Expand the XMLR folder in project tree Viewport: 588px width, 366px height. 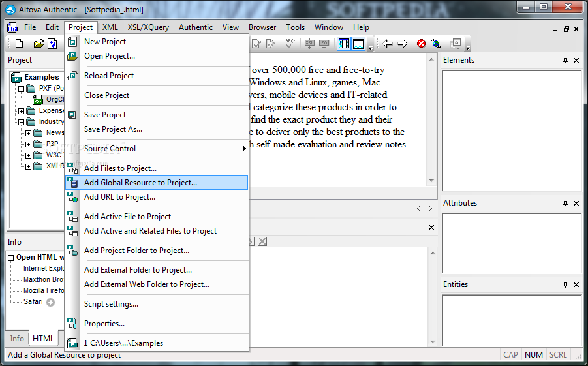(x=28, y=166)
